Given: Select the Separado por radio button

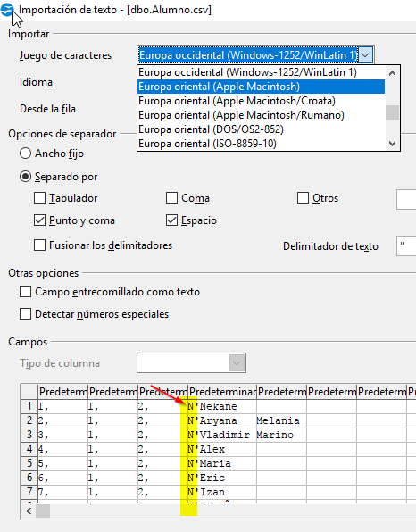Looking at the screenshot, I should point(26,177).
